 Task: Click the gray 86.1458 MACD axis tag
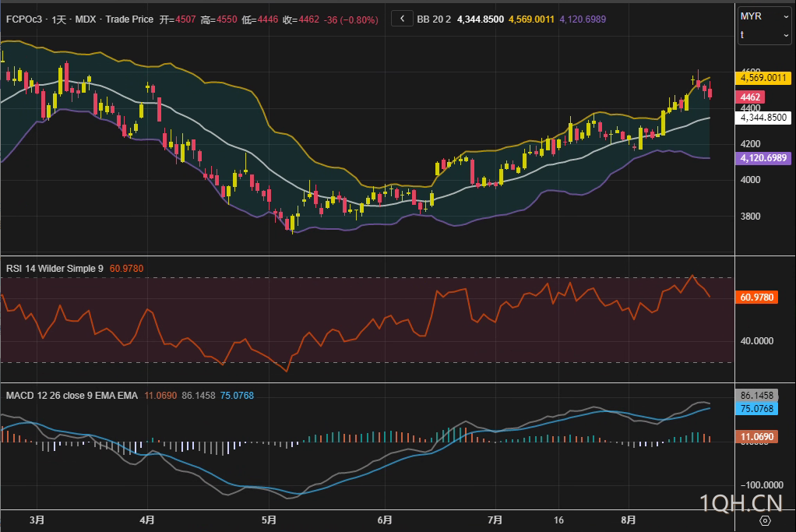(756, 396)
